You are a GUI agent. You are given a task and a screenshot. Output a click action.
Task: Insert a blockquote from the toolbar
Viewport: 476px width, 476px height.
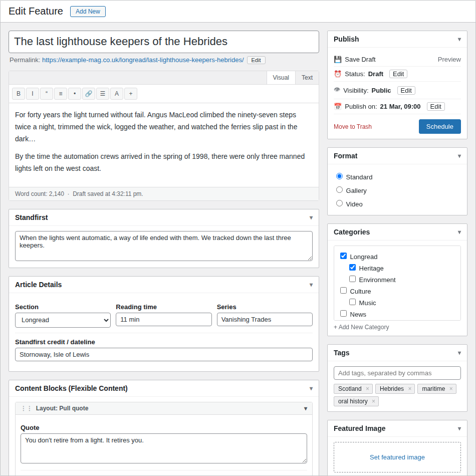(x=47, y=94)
